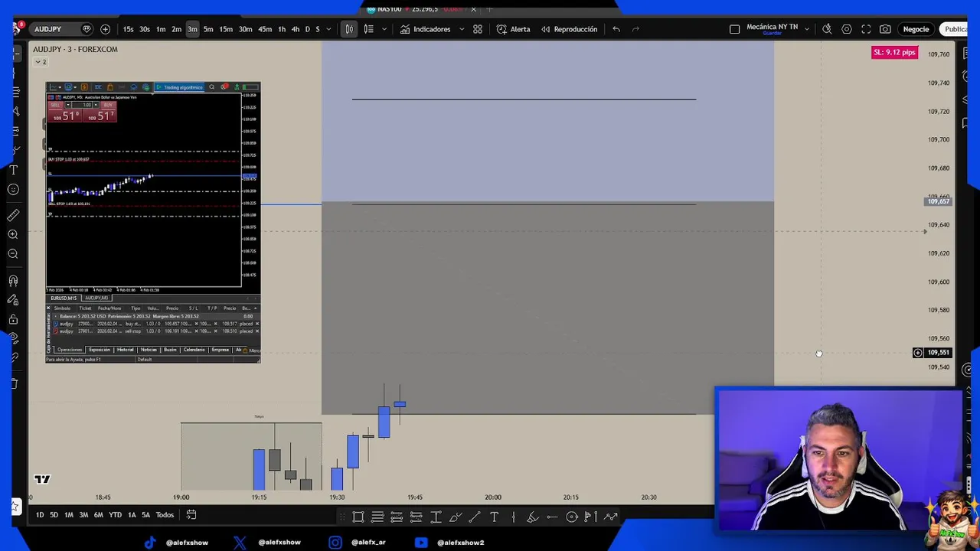Screen dimensions: 980x551
Task: Select the trend line tool in favorites bar
Action: click(475, 517)
